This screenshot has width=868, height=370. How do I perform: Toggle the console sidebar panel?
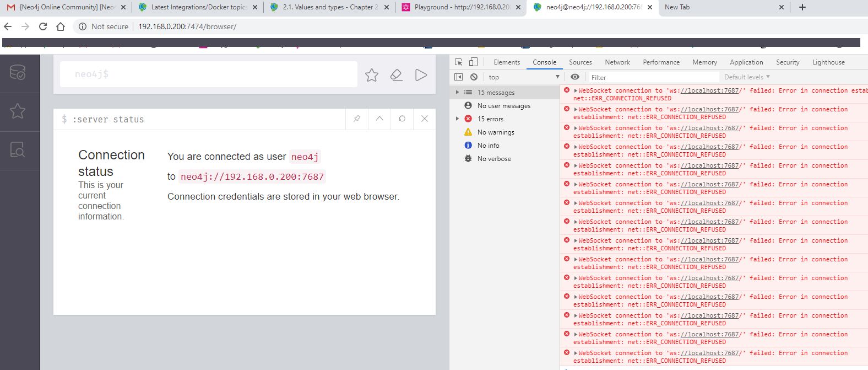coord(459,77)
